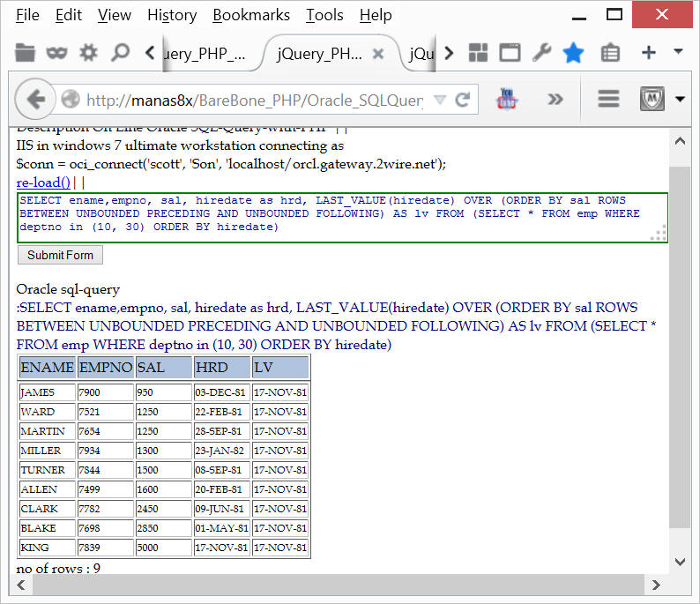Open the hamburger menu
This screenshot has width=700, height=604.
click(608, 99)
